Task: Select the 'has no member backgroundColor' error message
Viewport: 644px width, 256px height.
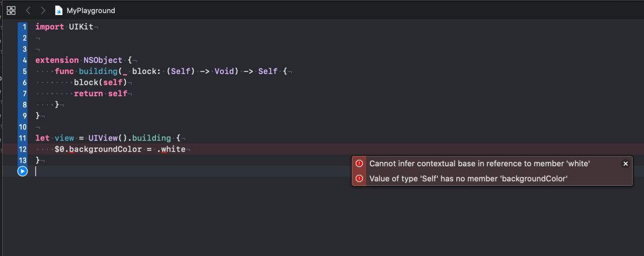Action: pos(468,178)
